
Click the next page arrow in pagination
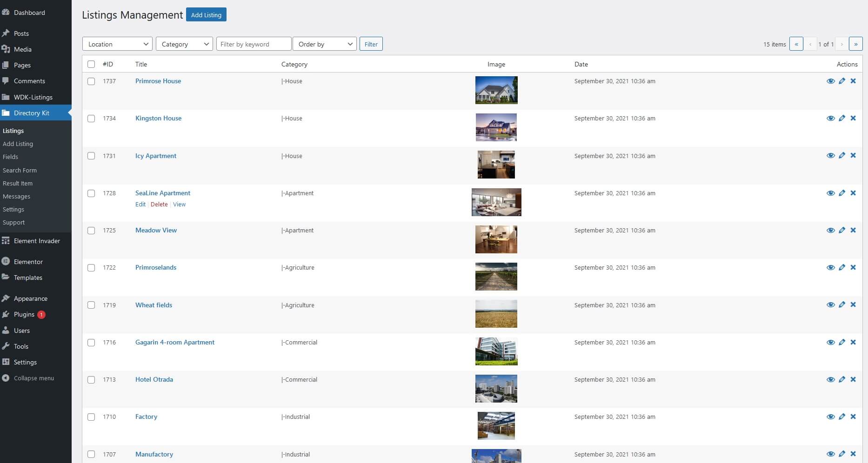click(842, 44)
